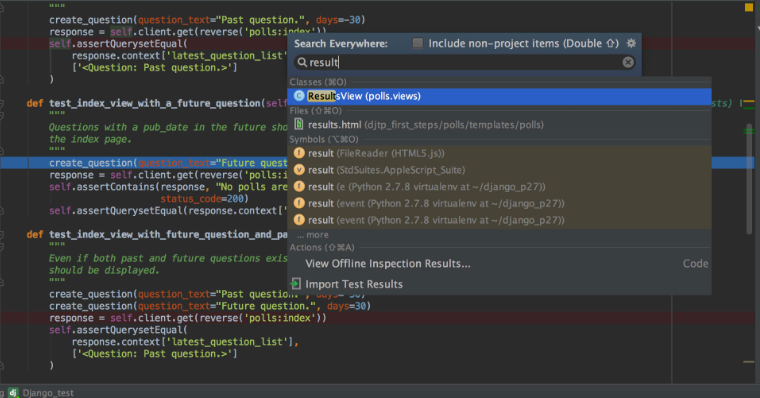Image resolution: width=760 pixels, height=398 pixels.
Task: Click Import Test Results icon
Action: (296, 284)
